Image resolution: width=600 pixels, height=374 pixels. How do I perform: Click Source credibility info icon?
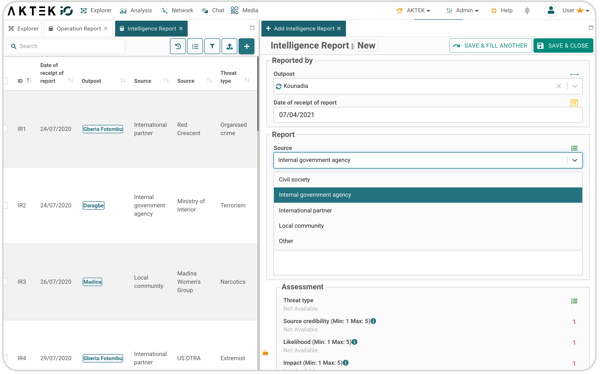click(x=373, y=321)
